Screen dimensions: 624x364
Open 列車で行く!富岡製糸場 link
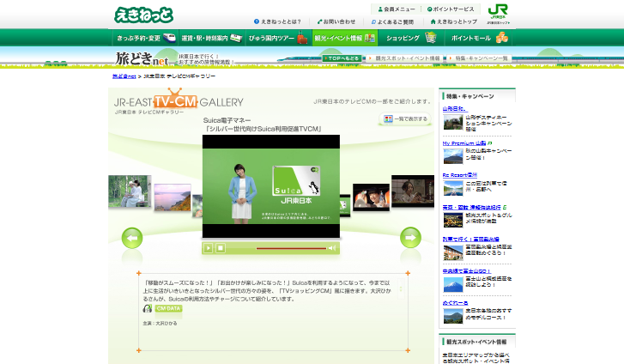pos(470,239)
